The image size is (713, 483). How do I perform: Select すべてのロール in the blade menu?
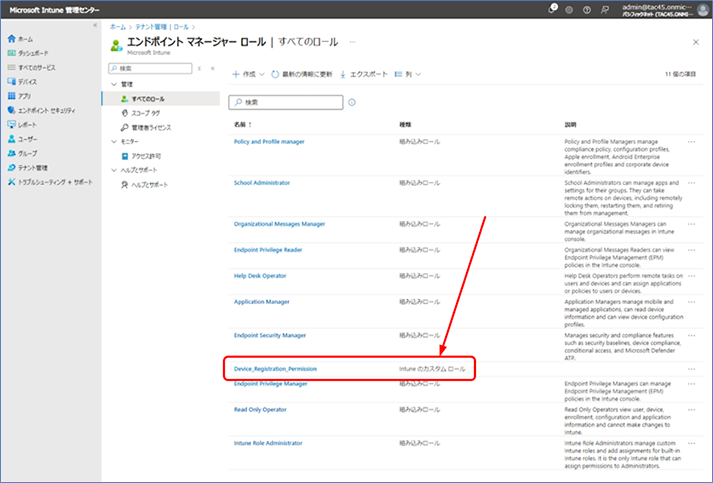click(161, 99)
